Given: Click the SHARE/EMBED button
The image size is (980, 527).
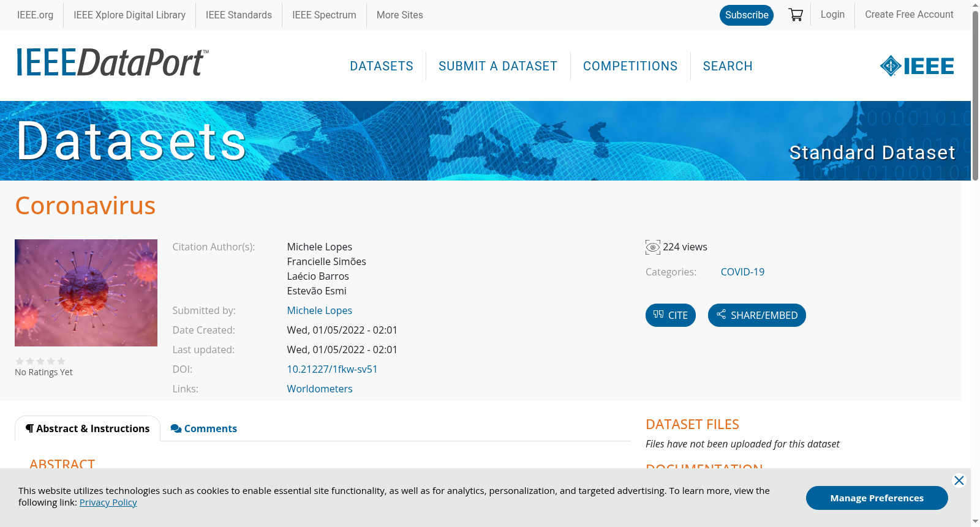Looking at the screenshot, I should 757,315.
